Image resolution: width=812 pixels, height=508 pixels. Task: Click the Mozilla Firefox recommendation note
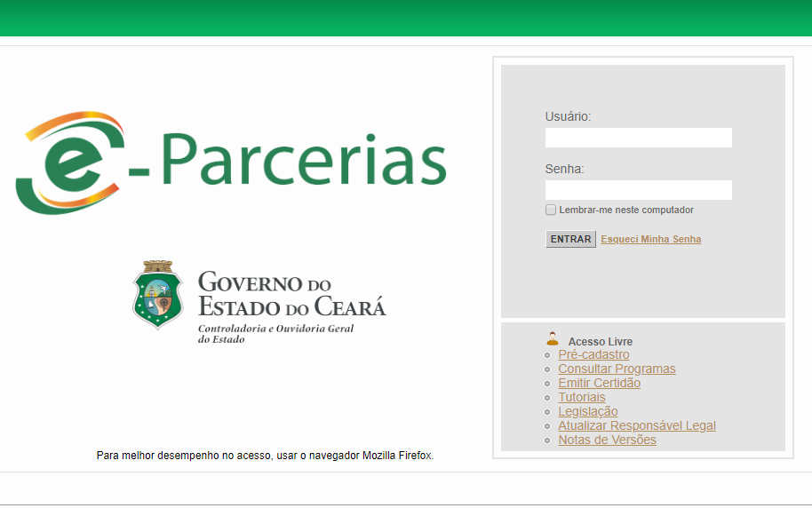click(265, 456)
